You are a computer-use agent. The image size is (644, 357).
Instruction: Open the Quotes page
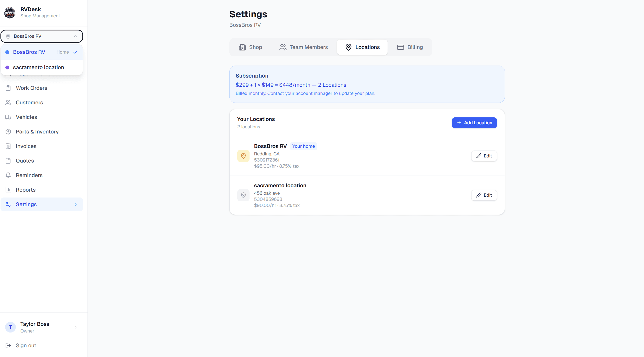tap(42, 161)
